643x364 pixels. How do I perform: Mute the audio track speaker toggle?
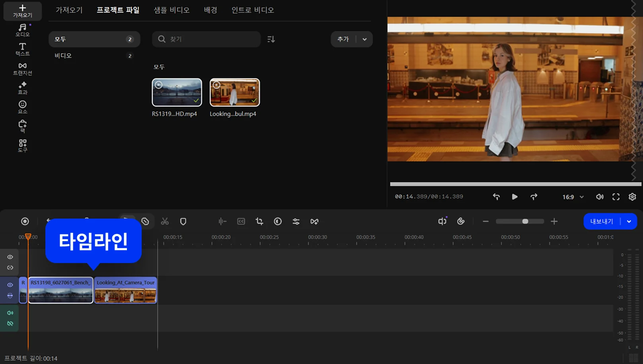point(10,313)
